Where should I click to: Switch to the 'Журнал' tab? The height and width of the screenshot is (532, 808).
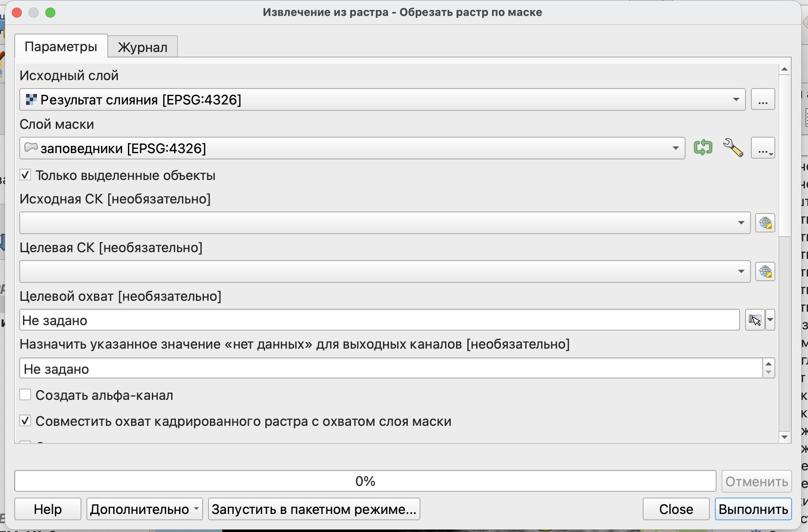click(143, 47)
